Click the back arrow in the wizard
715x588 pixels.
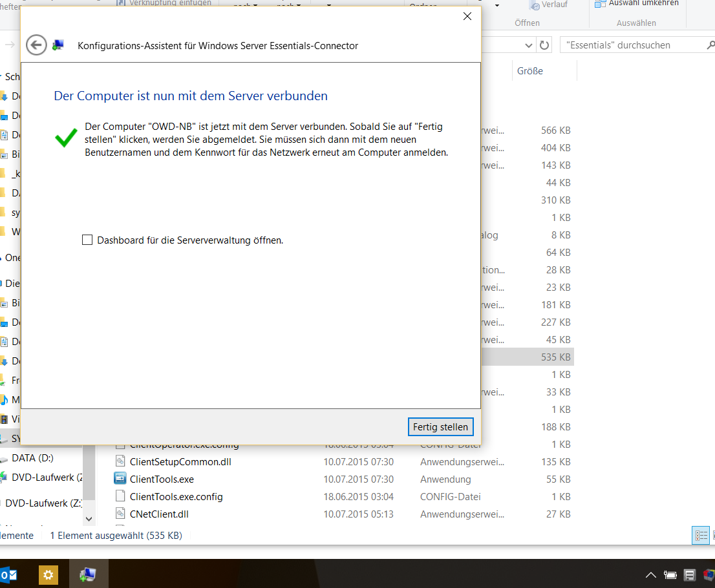pyautogui.click(x=36, y=45)
